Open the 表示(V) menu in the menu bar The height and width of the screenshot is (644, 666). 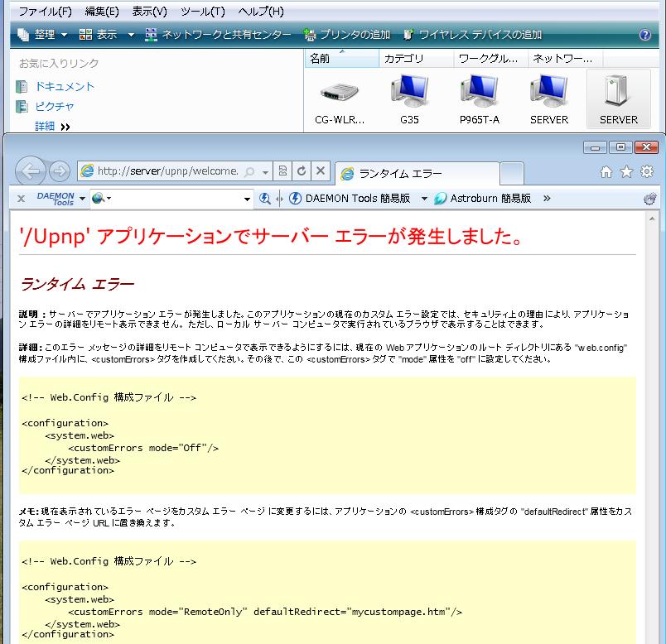(x=149, y=12)
